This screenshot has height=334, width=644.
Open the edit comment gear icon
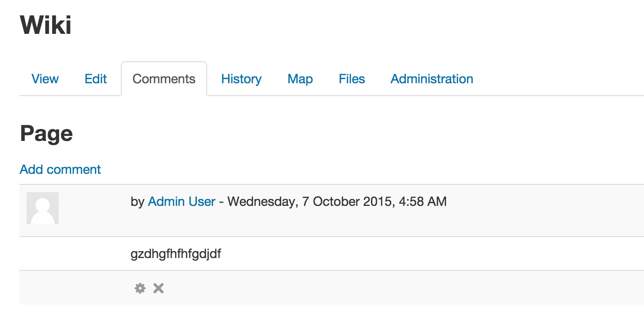click(140, 288)
